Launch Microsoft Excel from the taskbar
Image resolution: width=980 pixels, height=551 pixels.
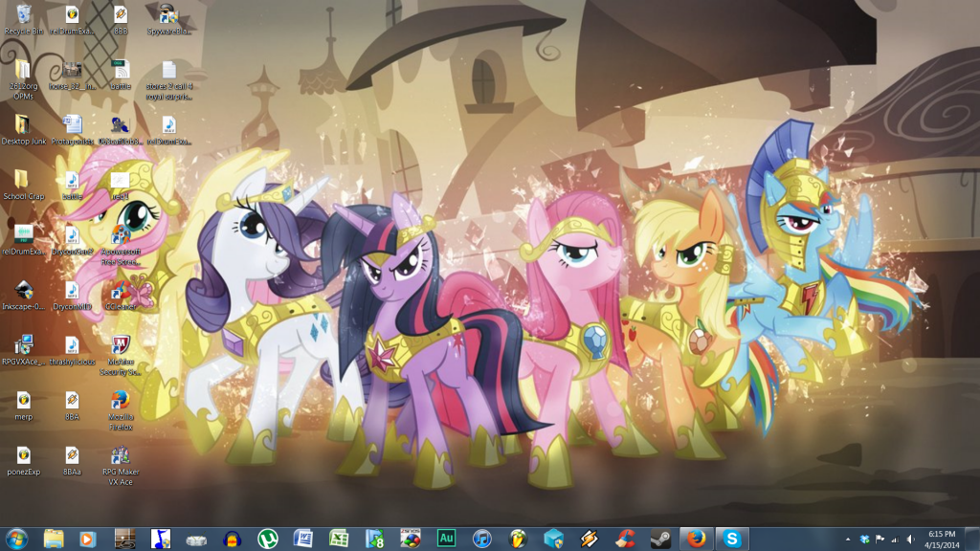point(339,539)
